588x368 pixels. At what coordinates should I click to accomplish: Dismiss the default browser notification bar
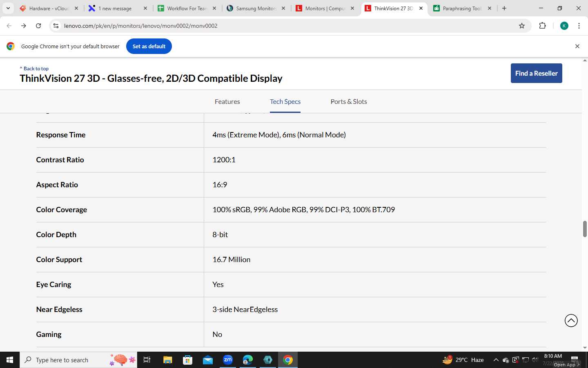pyautogui.click(x=577, y=46)
